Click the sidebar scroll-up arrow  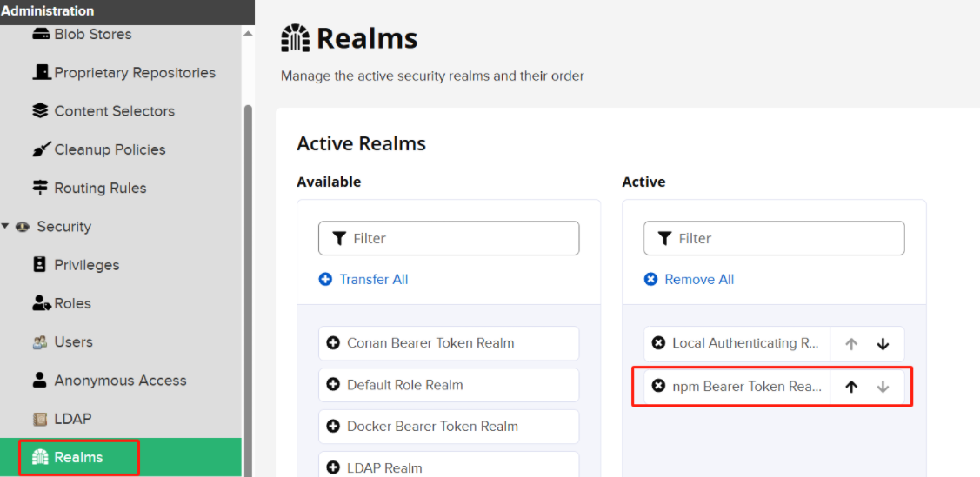coord(248,34)
